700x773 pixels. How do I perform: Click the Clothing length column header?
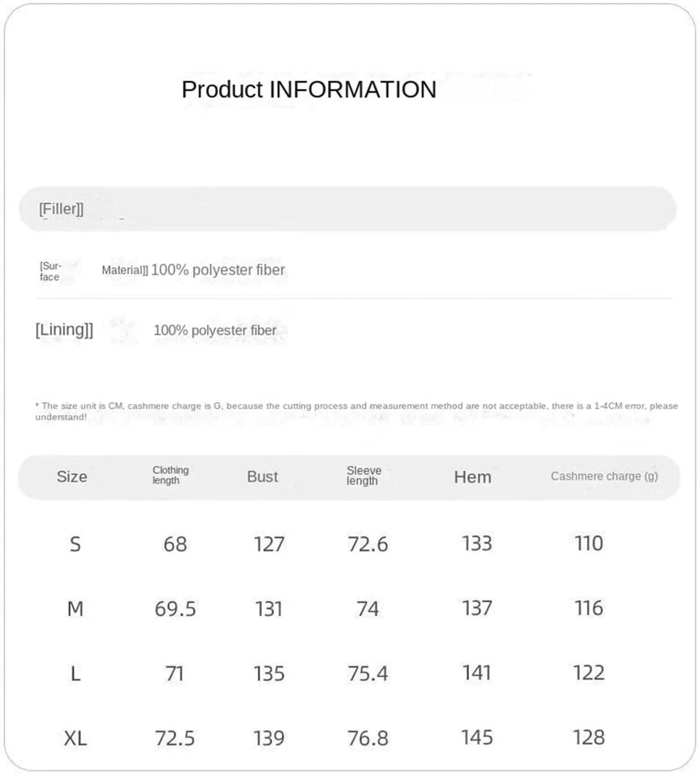[170, 475]
